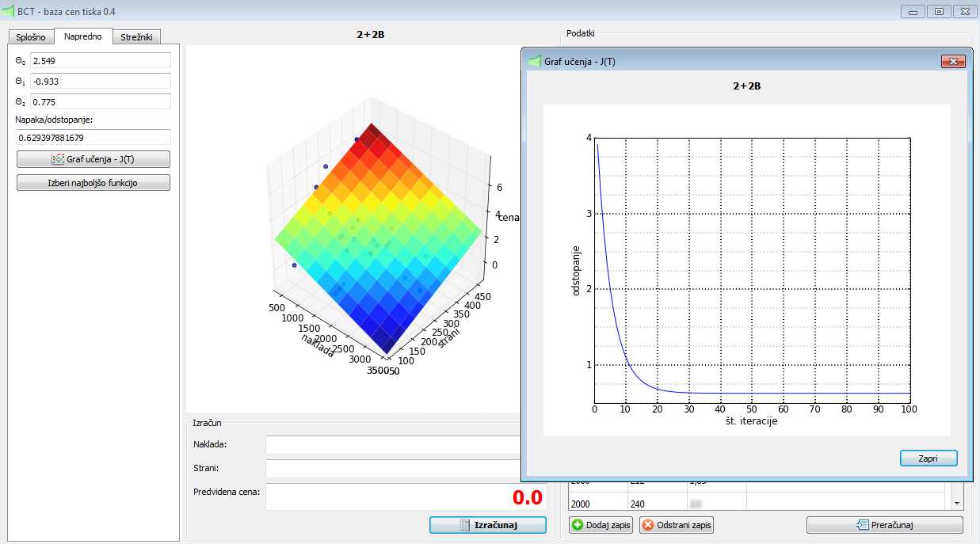Select the Napaka/odstopanje value field
The image size is (980, 544).
click(x=93, y=138)
